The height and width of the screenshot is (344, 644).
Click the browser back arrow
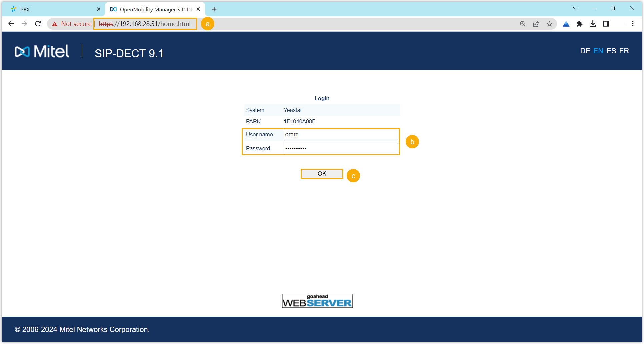[x=11, y=24]
